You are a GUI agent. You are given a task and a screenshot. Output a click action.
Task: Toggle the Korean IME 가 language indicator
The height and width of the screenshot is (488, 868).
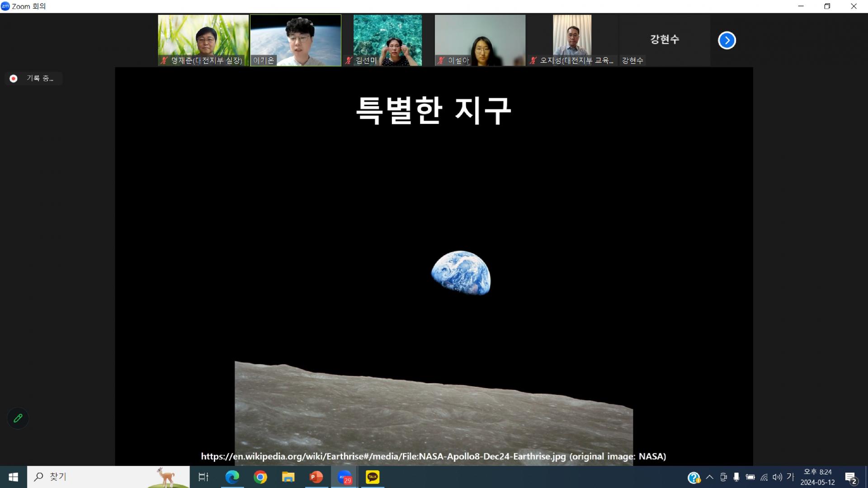(x=790, y=477)
